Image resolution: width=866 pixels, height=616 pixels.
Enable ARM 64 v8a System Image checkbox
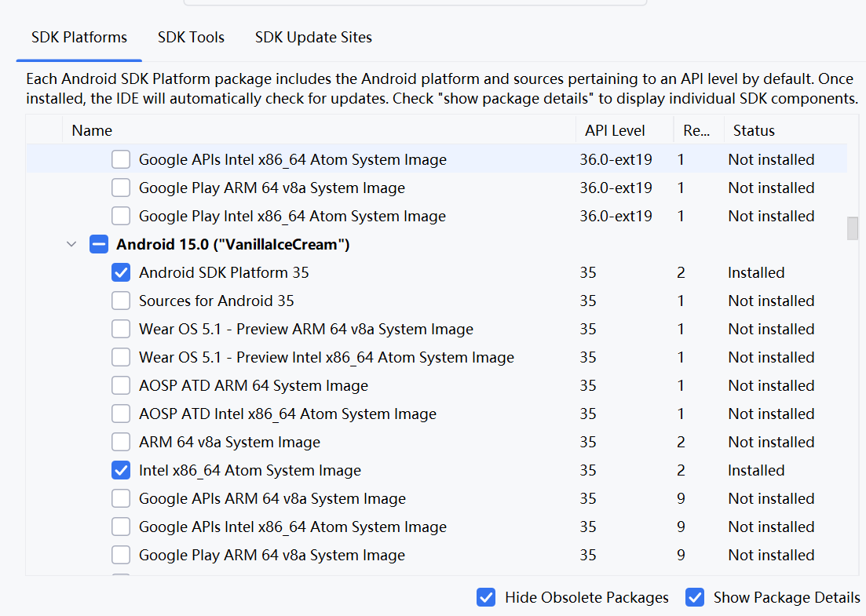[121, 443]
